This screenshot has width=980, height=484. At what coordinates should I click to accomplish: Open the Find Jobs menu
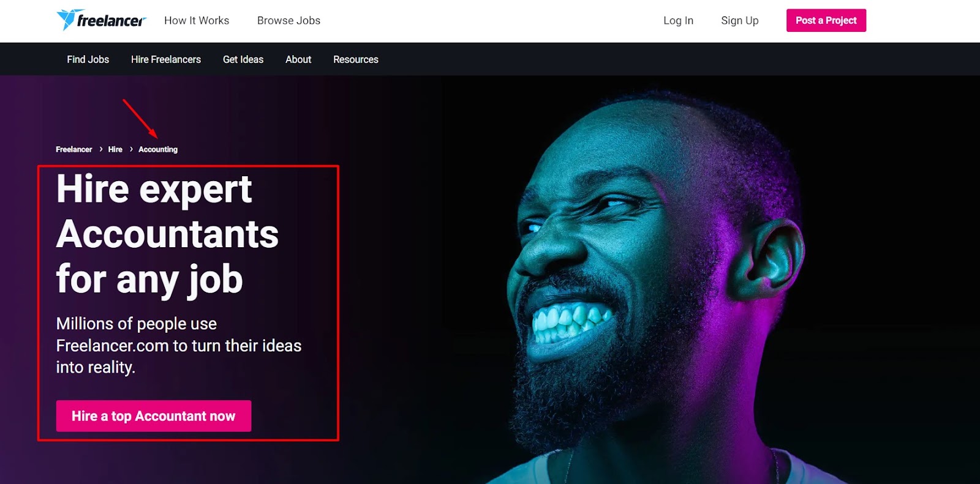tap(88, 59)
